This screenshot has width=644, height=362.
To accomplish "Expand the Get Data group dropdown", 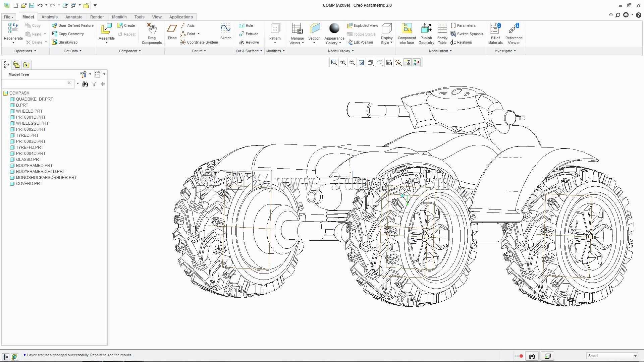I will coord(72,51).
